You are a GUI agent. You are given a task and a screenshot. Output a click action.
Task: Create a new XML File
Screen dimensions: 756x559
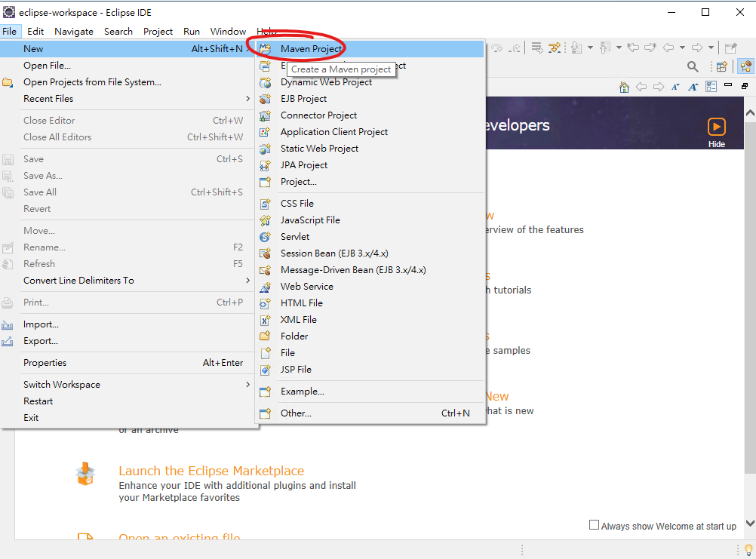coord(370,320)
